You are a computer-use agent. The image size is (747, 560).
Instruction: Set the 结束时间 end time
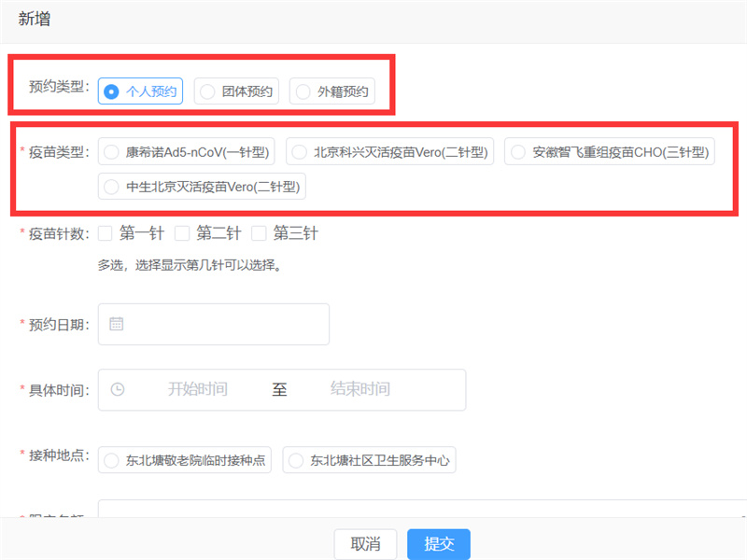360,389
